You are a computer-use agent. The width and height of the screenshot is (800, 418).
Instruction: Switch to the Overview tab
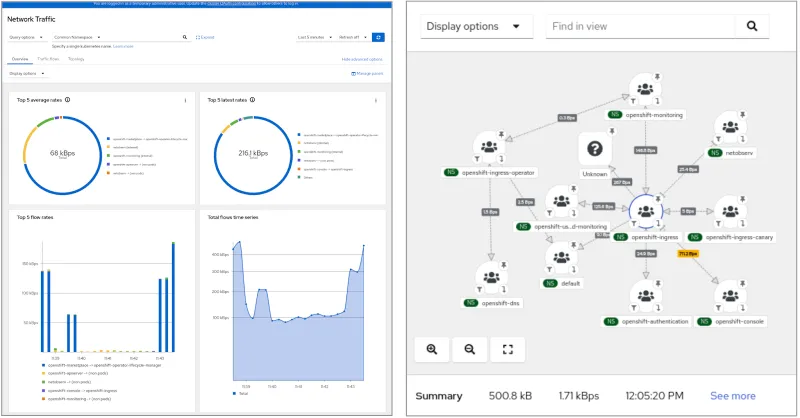click(x=20, y=59)
